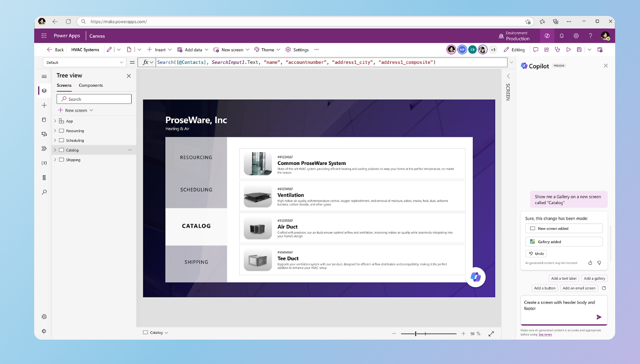Open the Insert dropdown menu
This screenshot has height=364, width=640.
click(x=159, y=50)
